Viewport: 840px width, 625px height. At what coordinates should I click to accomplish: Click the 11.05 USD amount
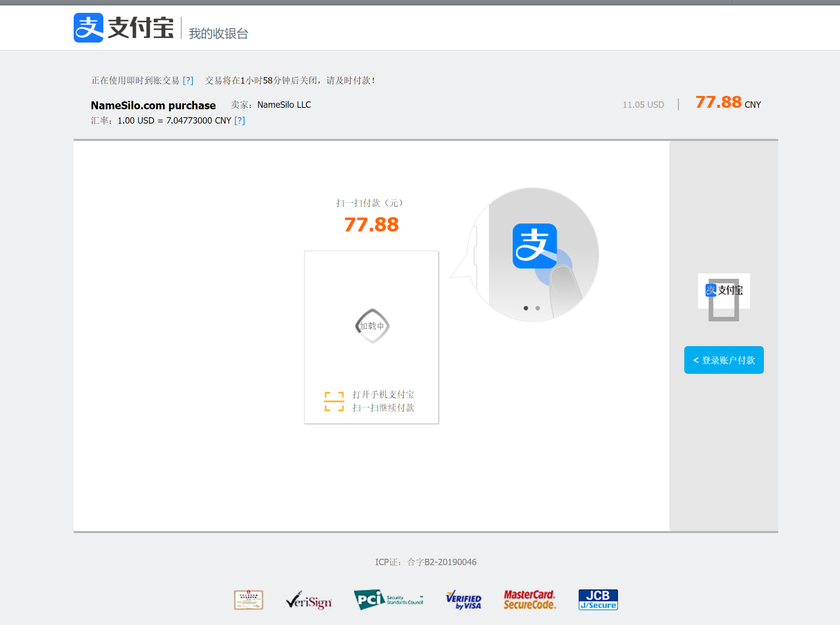[643, 105]
